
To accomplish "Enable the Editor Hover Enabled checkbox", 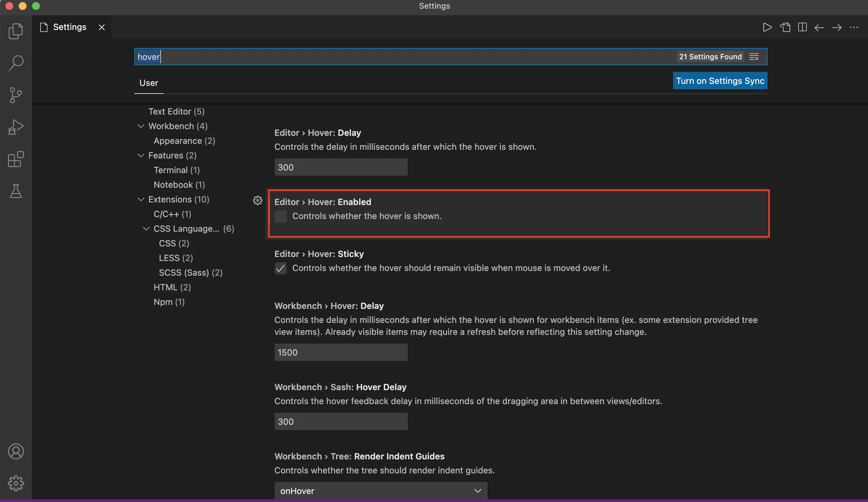I will (x=280, y=216).
